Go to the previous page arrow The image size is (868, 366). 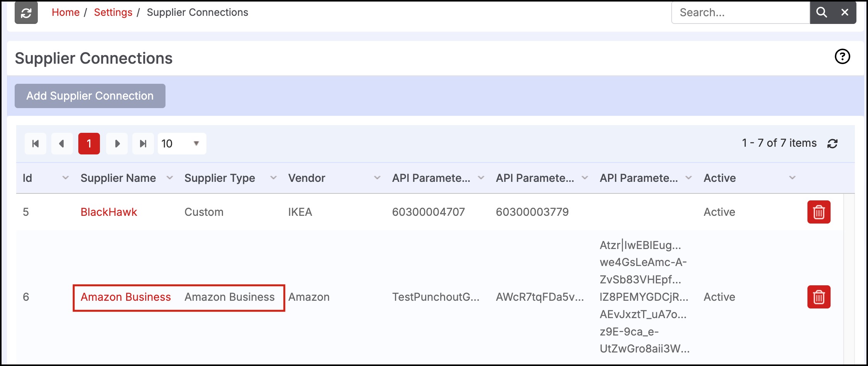point(62,144)
